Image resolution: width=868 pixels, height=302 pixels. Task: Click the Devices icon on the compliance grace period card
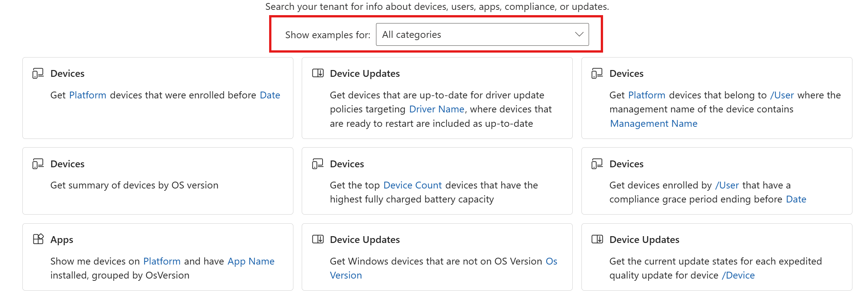click(597, 164)
